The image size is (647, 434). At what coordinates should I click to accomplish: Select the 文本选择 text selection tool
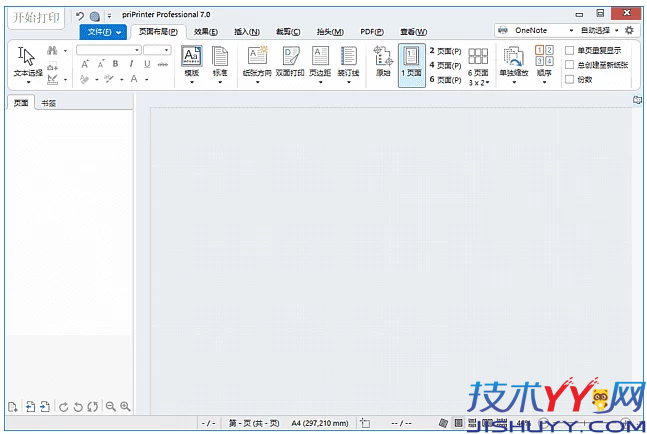tap(28, 64)
